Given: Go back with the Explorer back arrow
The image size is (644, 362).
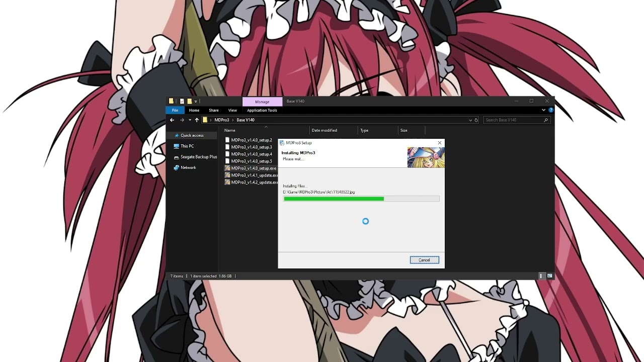Looking at the screenshot, I should pos(172,120).
